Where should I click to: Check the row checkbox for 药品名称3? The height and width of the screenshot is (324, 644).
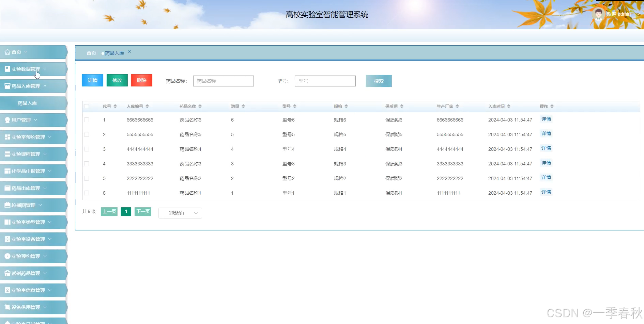[x=87, y=164]
